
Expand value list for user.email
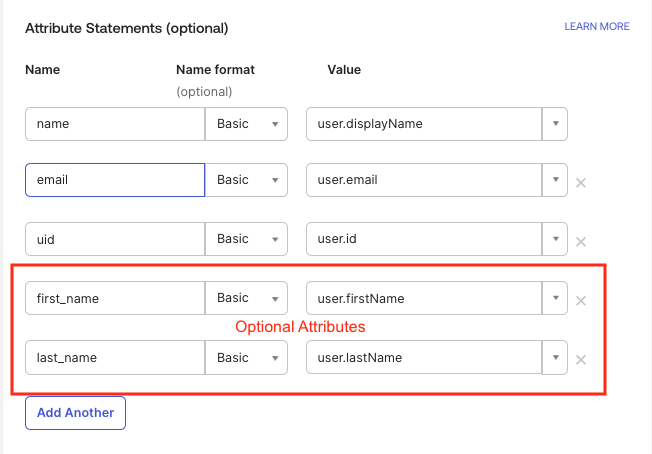[x=554, y=181]
